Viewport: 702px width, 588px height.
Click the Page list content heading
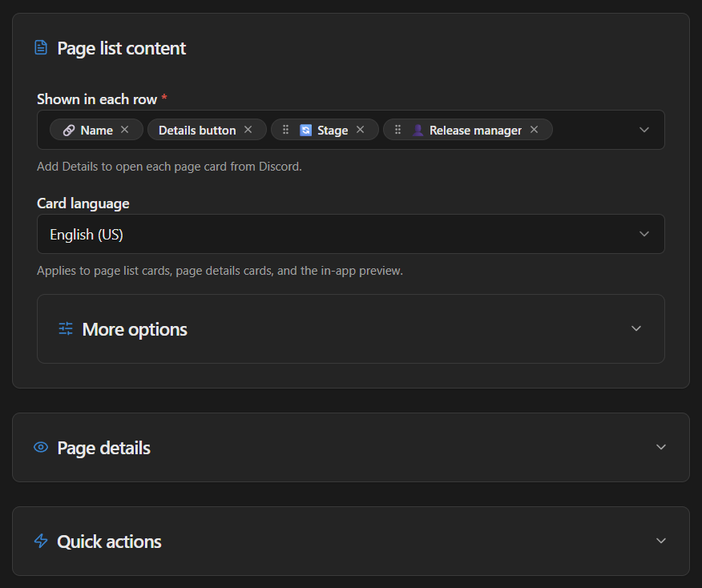[121, 48]
